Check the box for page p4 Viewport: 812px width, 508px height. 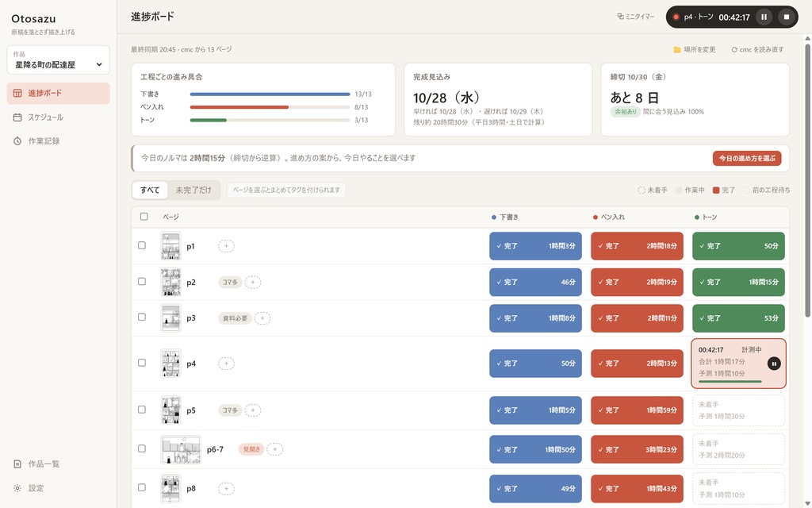click(x=142, y=363)
